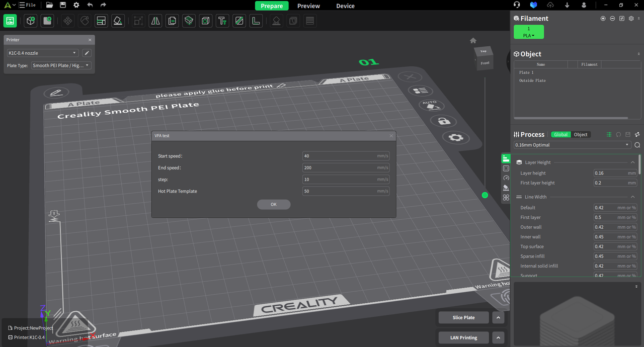
Task: Redo the last action
Action: (103, 5)
